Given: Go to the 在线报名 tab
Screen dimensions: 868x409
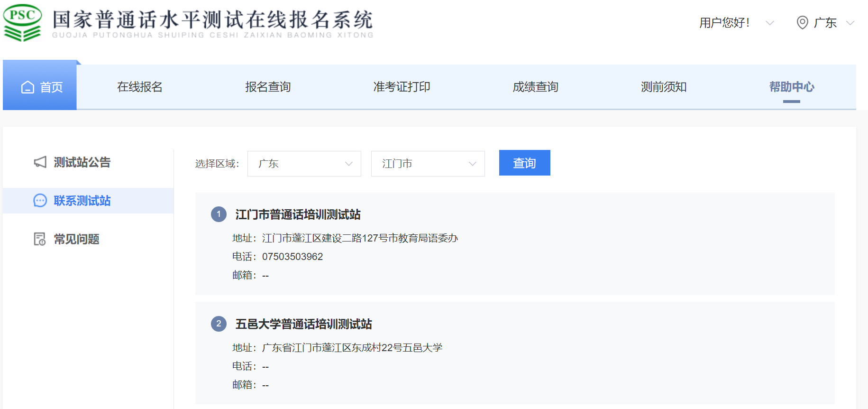Looking at the screenshot, I should (x=140, y=87).
